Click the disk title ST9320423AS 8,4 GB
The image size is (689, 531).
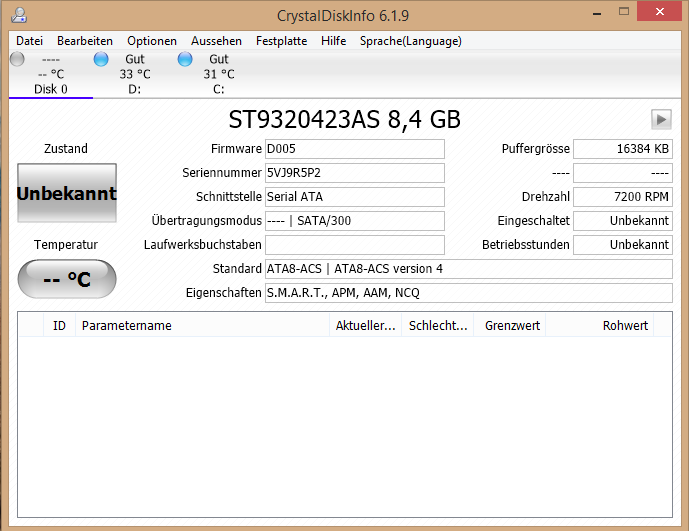coord(344,120)
